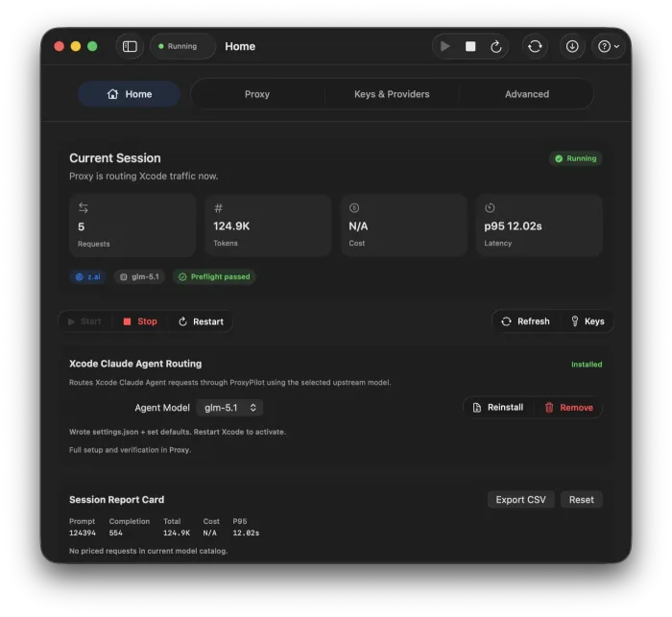Click the yellow minimize window button
The image size is (672, 617).
(76, 46)
